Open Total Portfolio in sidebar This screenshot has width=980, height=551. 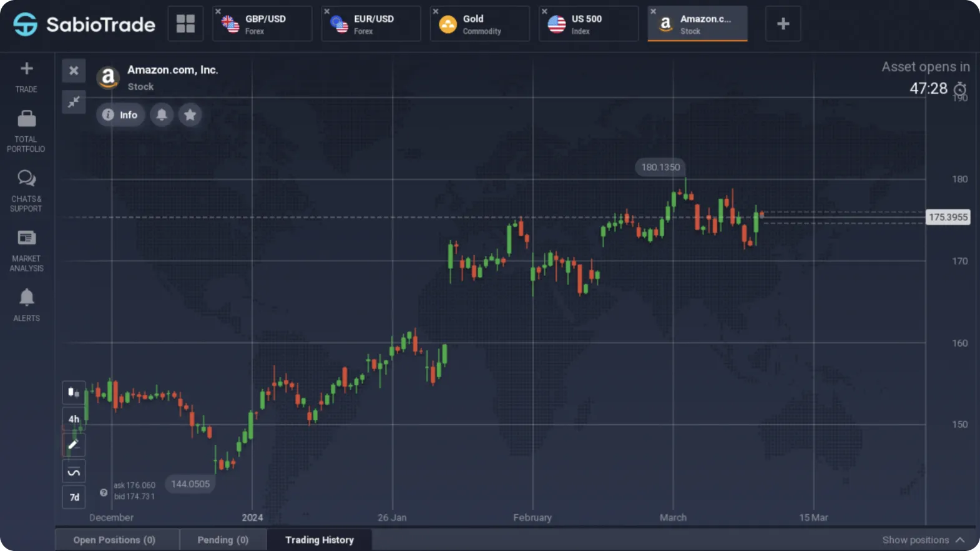tap(26, 132)
